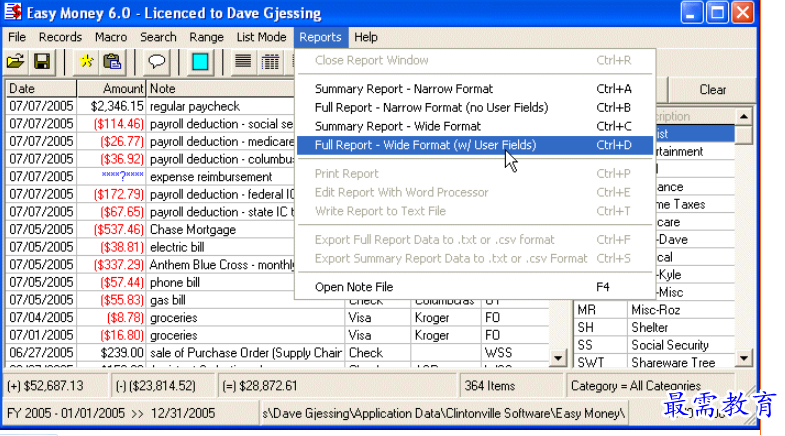Click the category list scroll down arrow
Screen dimensions: 785x436
tap(744, 358)
